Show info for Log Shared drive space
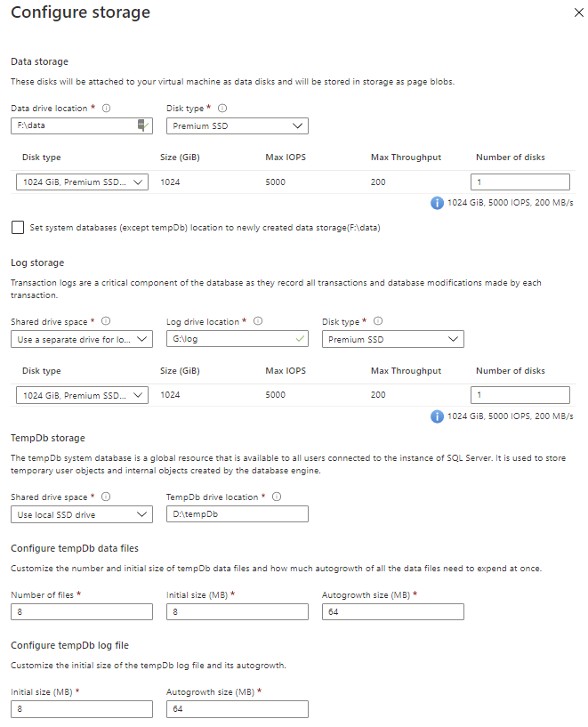 [x=106, y=321]
